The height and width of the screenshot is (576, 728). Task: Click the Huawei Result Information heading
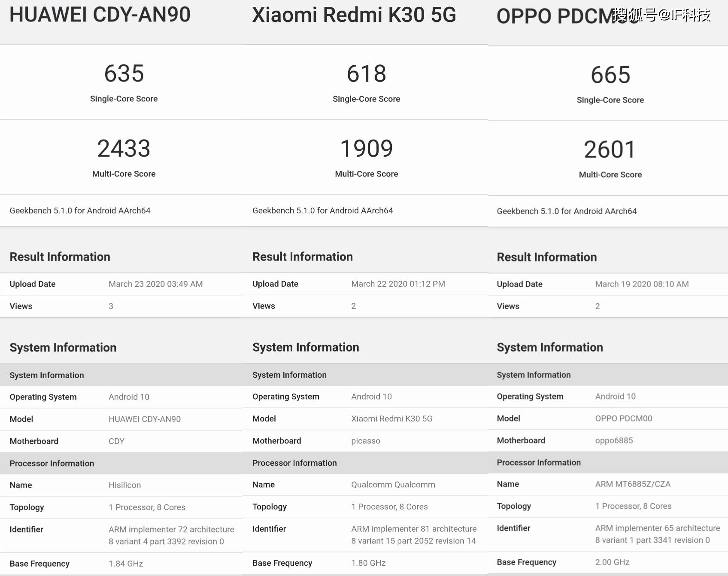click(x=60, y=257)
